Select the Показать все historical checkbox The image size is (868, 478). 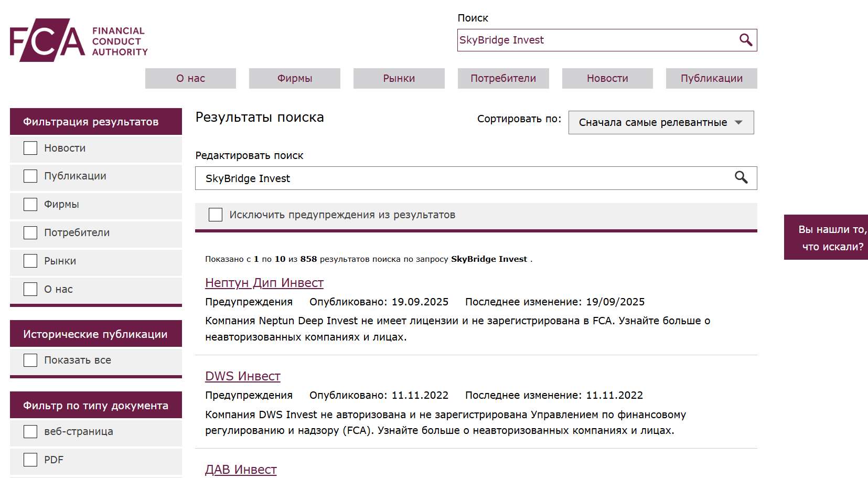pyautogui.click(x=30, y=360)
